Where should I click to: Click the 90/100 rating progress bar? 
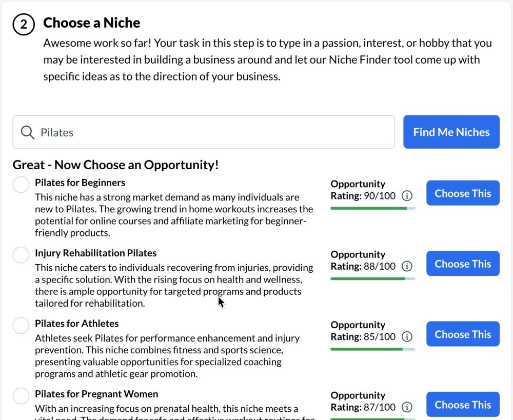(373, 208)
